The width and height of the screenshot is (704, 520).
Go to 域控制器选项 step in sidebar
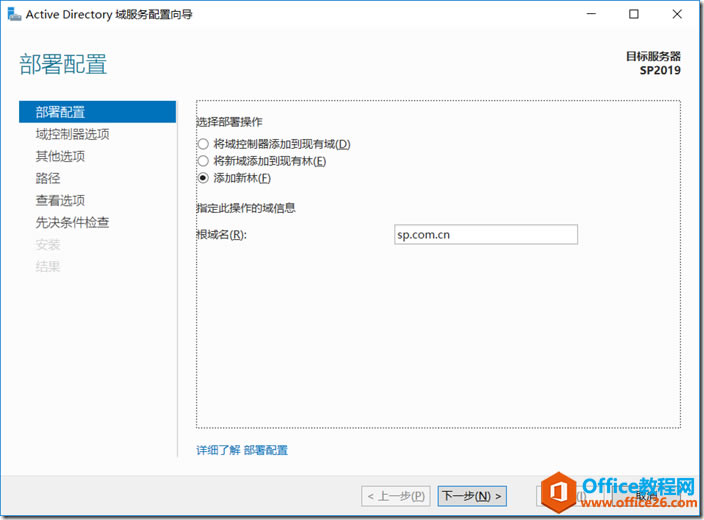pyautogui.click(x=72, y=134)
